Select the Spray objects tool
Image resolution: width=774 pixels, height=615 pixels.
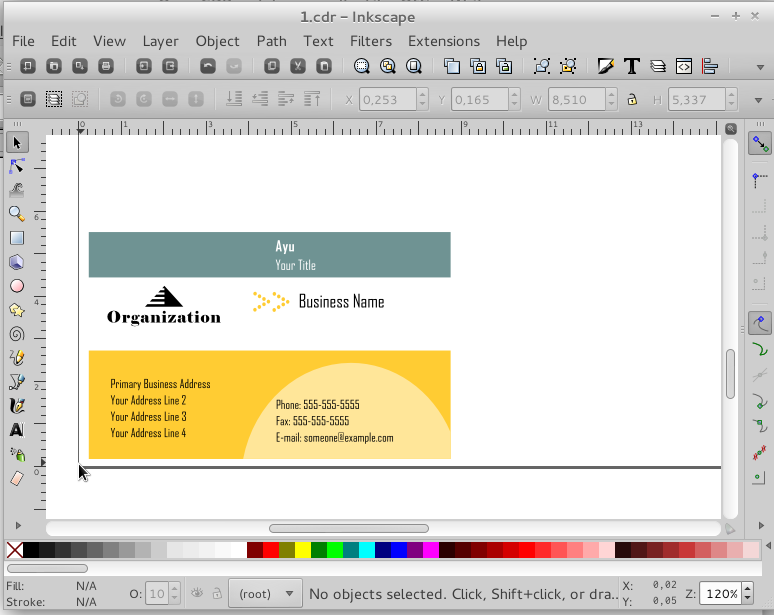17,454
